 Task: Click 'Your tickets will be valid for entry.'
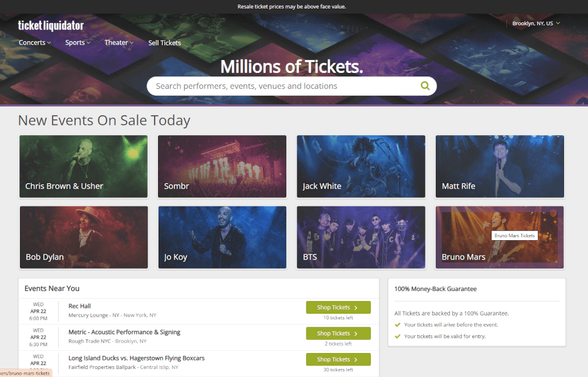point(445,336)
